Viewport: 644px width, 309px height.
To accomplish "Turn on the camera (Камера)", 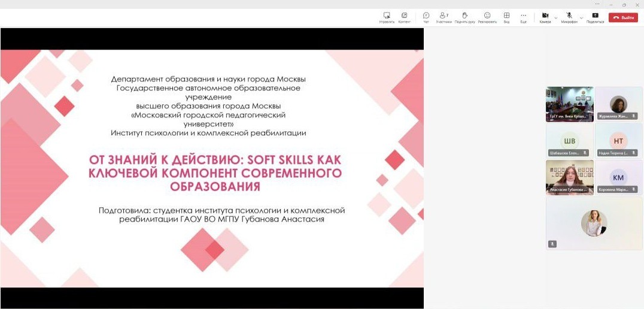I will click(545, 17).
